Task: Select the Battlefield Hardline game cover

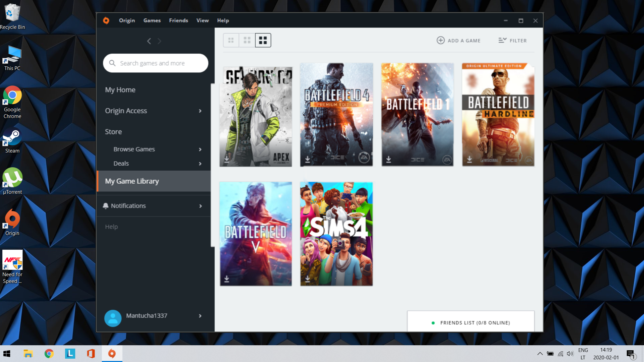Action: click(498, 114)
